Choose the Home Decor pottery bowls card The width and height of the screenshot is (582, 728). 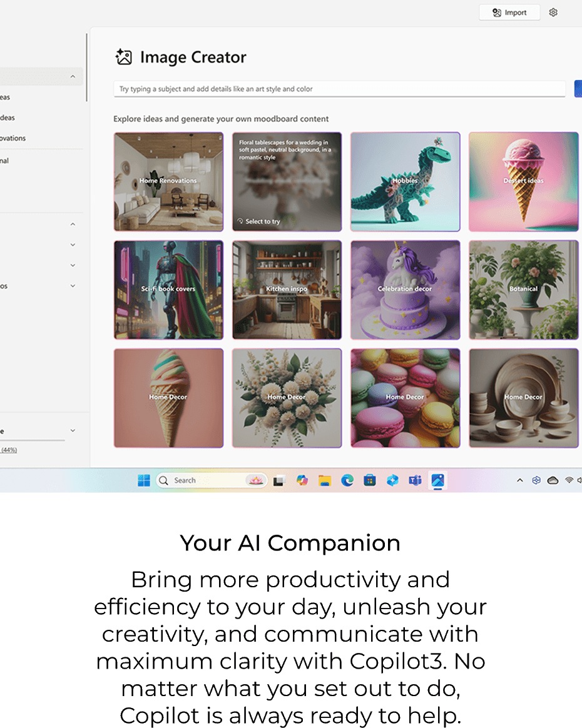click(x=523, y=398)
